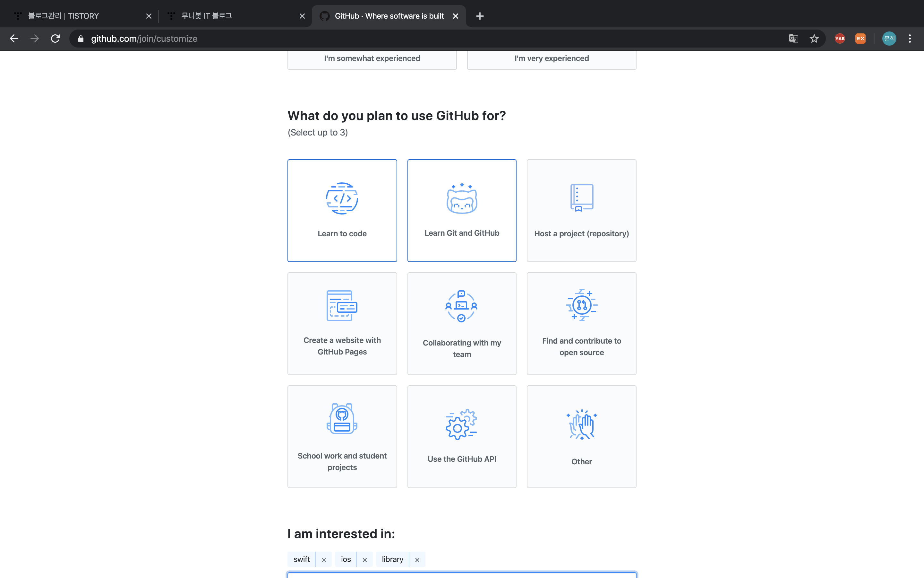
Task: Remove the library interest tag
Action: pos(417,560)
